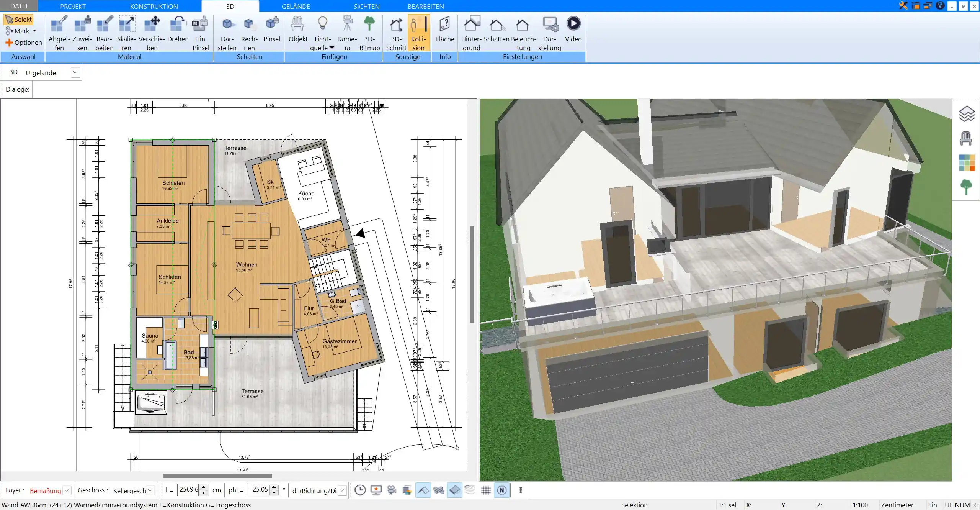The width and height of the screenshot is (980, 510).
Task: Switch to the PROJEKT tab
Action: (x=73, y=6)
